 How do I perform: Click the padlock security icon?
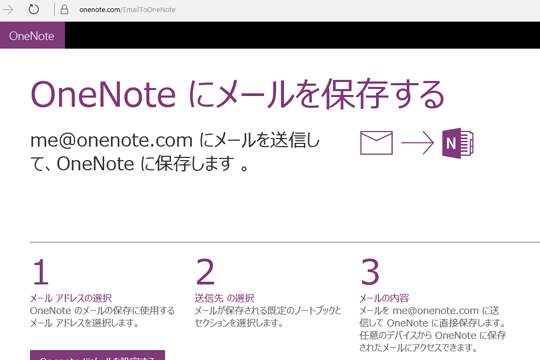click(x=64, y=9)
